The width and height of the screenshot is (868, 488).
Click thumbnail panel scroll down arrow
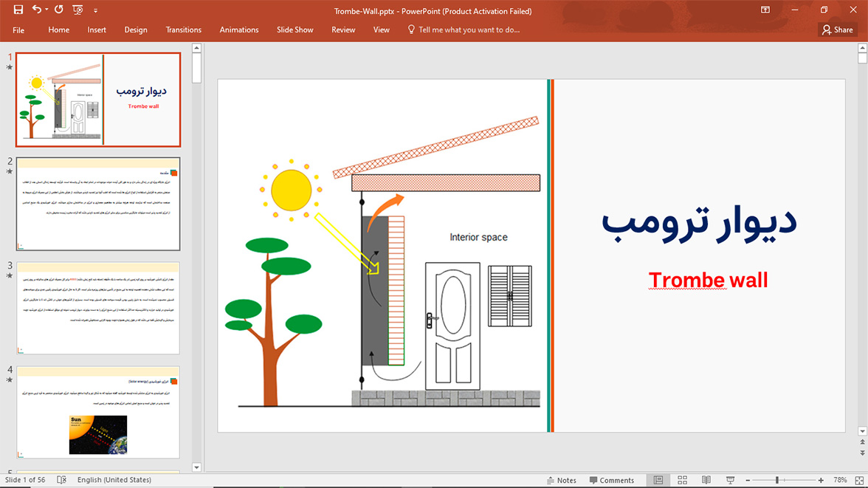pyautogui.click(x=196, y=467)
